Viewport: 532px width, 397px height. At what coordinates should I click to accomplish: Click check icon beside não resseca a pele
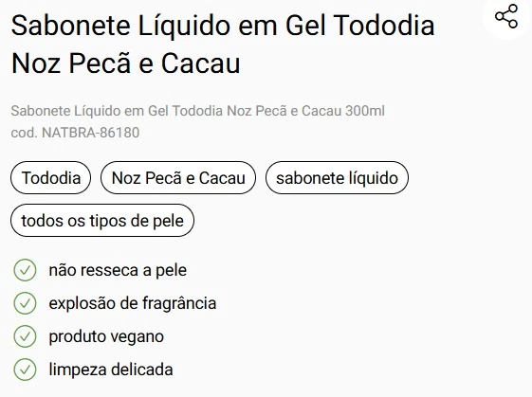[25, 270]
